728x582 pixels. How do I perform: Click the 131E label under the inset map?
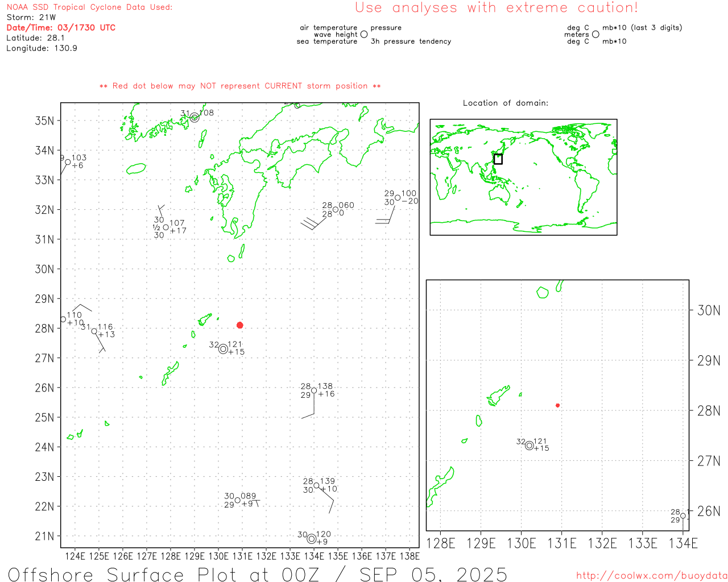[562, 543]
